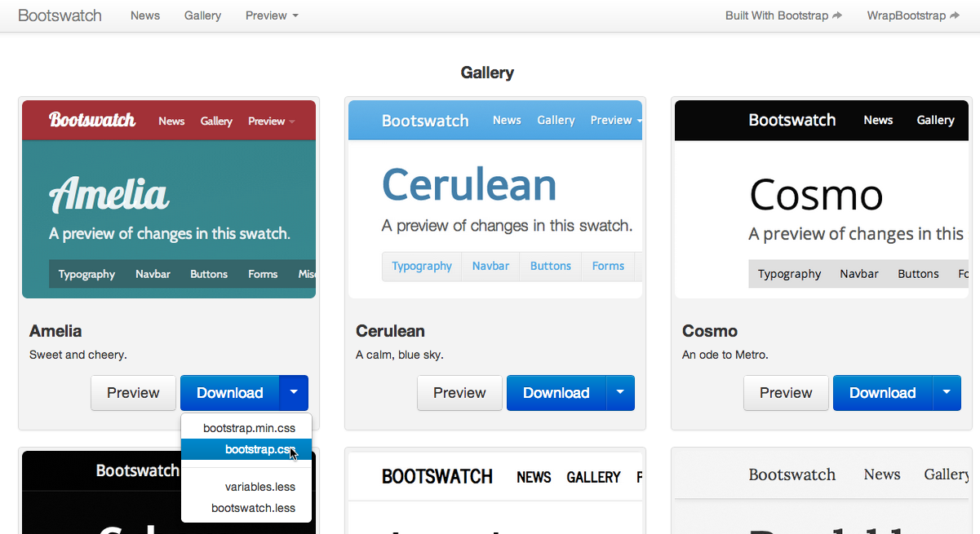Image resolution: width=980 pixels, height=534 pixels.
Task: Open WrapBootstrap external link
Action: (913, 15)
